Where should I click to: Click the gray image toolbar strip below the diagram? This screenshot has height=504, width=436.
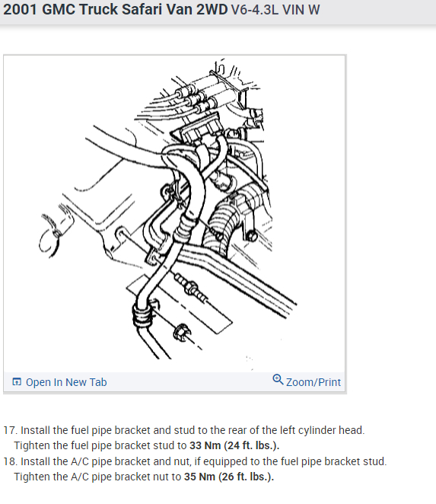174,382
